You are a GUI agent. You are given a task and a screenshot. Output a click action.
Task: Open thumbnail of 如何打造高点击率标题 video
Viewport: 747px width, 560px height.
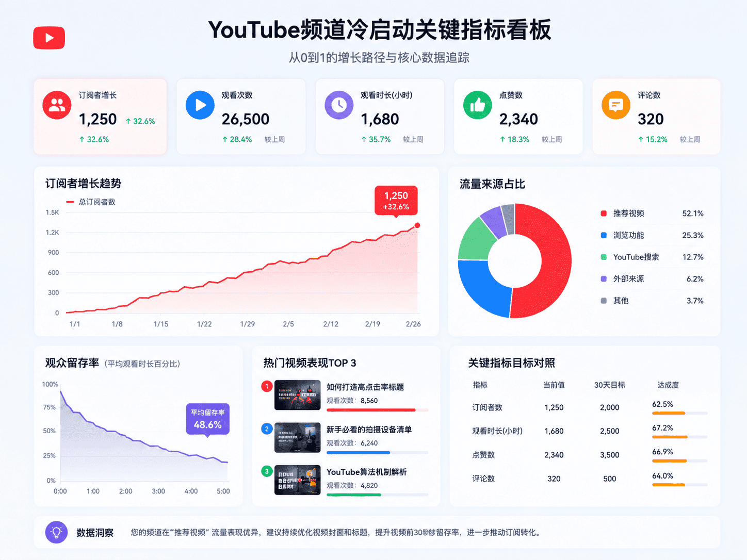(297, 395)
